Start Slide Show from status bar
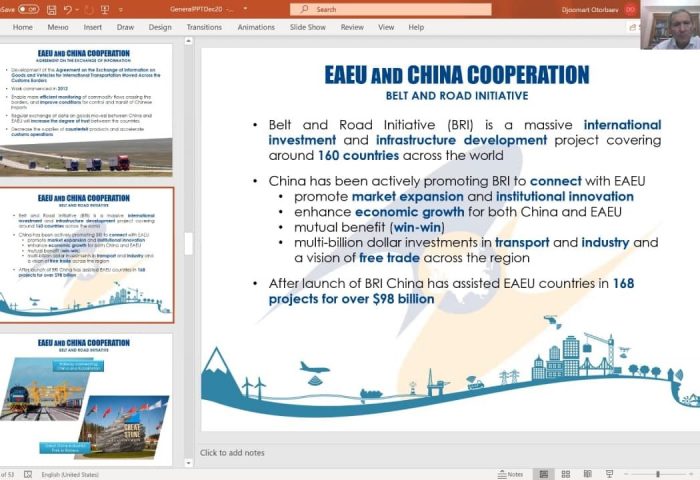The image size is (700, 480). click(610, 474)
